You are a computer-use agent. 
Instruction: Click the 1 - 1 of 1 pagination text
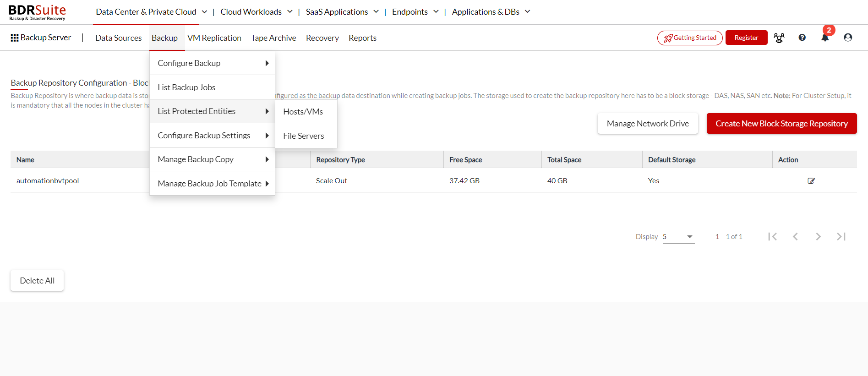[729, 237]
